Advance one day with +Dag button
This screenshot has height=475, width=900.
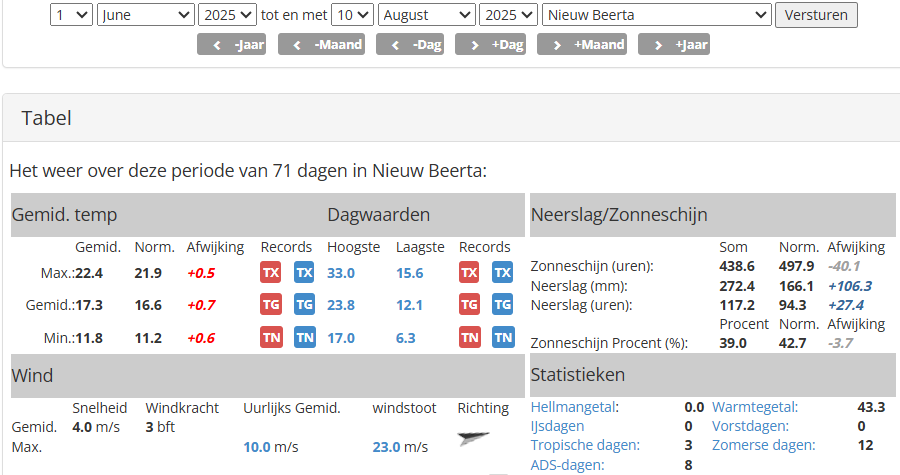(490, 45)
